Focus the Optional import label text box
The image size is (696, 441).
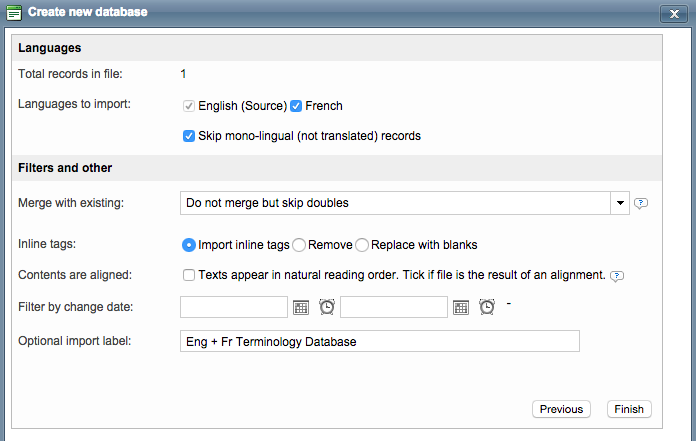tap(379, 342)
